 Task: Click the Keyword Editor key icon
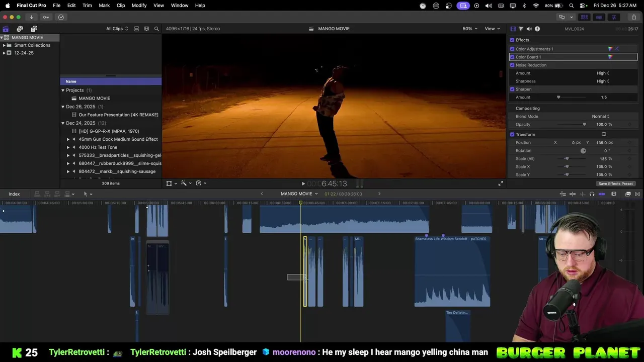pyautogui.click(x=46, y=17)
